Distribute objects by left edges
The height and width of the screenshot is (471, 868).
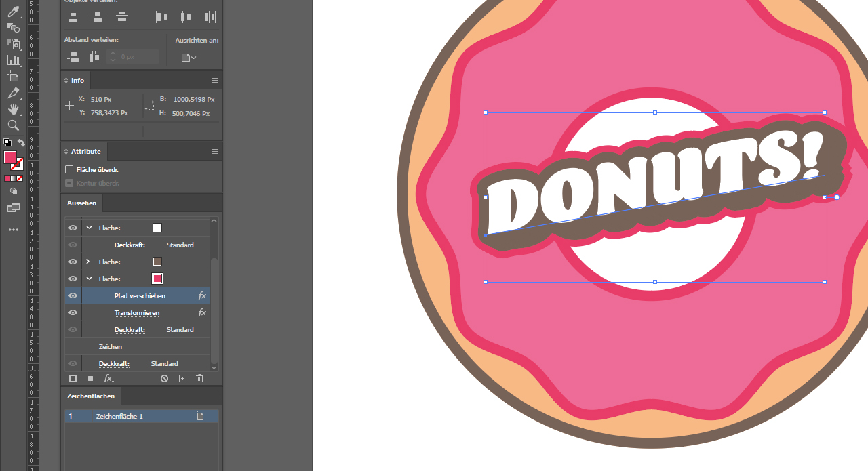tap(161, 17)
